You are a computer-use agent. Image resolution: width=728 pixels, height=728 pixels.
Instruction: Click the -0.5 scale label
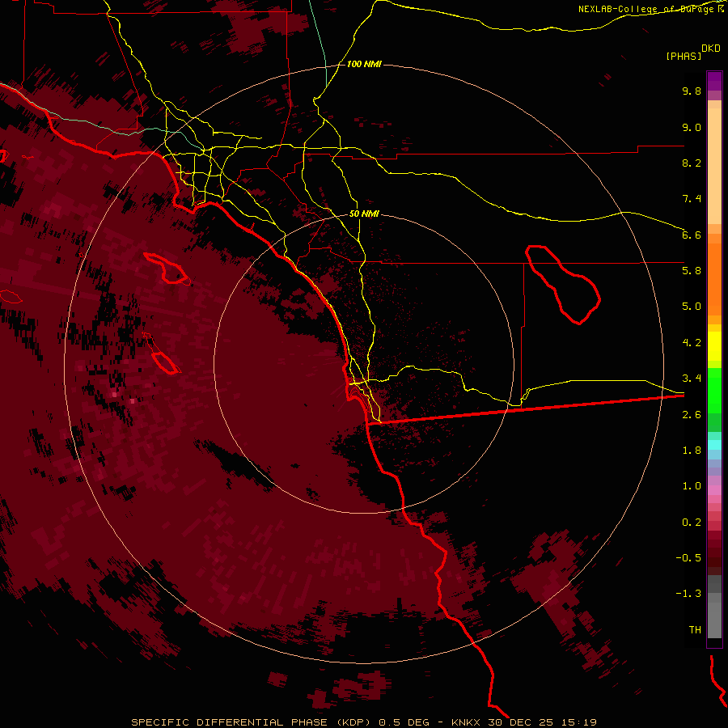click(x=688, y=558)
